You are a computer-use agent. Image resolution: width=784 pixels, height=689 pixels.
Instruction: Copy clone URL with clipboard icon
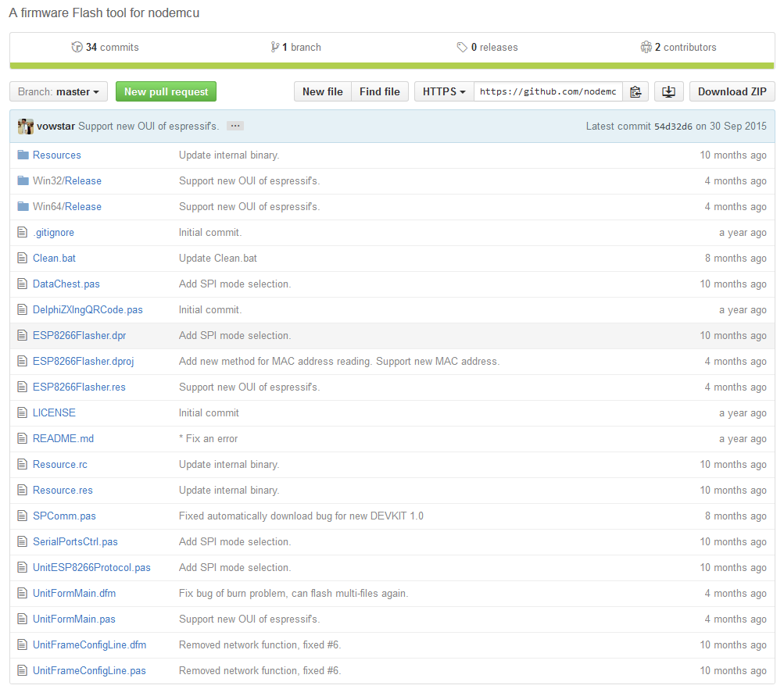(x=635, y=92)
